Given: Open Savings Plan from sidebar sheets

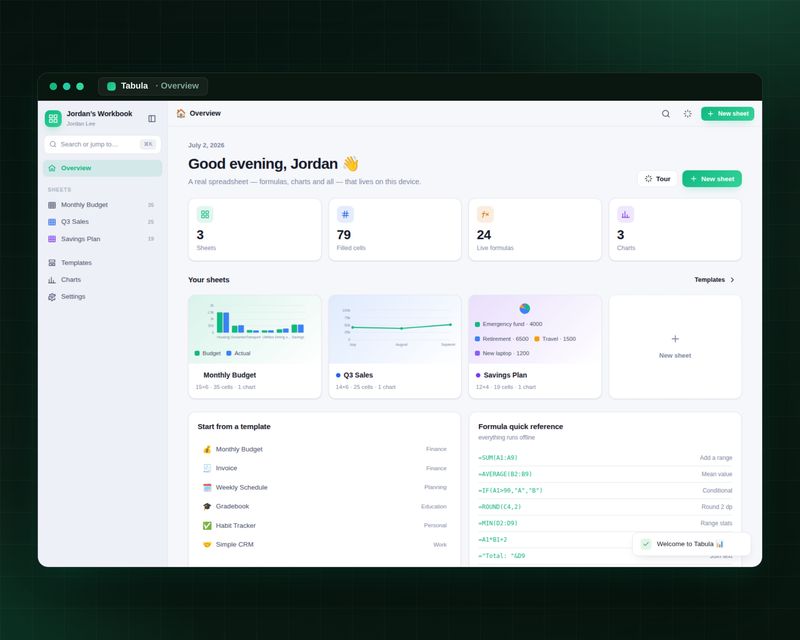Looking at the screenshot, I should click(103, 239).
